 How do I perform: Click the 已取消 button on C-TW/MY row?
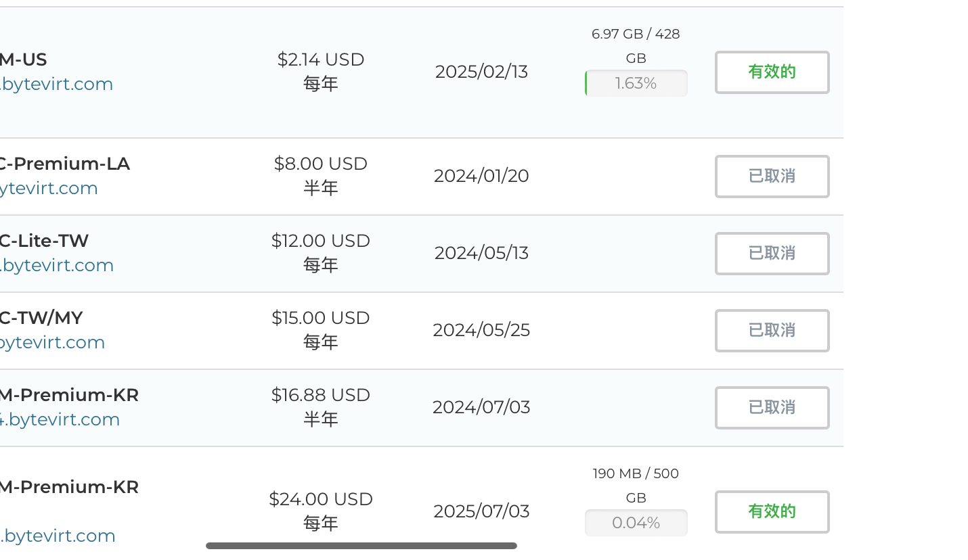[772, 331]
